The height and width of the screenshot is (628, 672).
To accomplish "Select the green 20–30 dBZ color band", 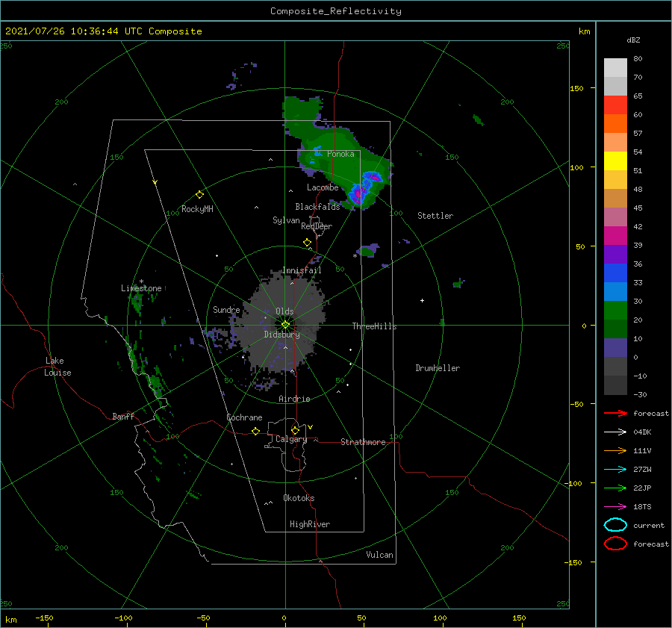I will [615, 311].
